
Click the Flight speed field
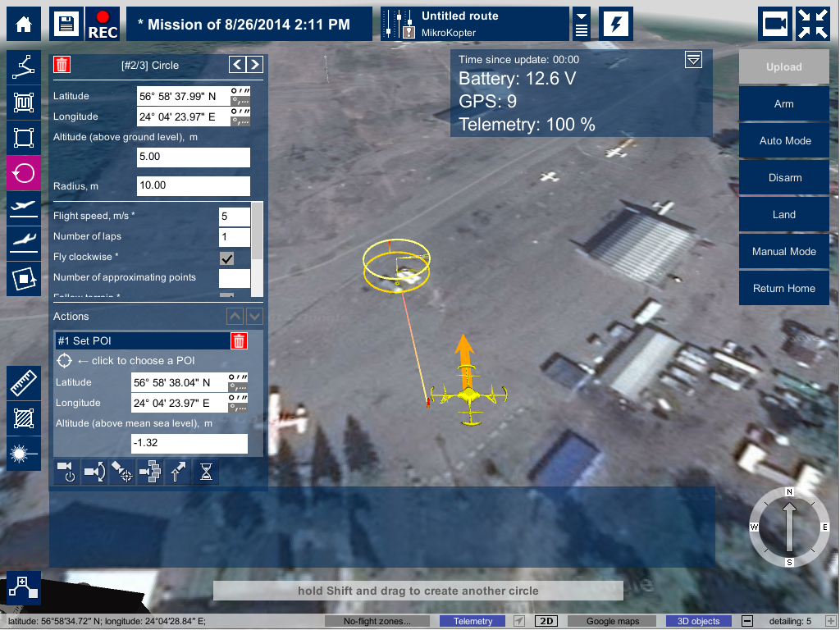[x=234, y=217]
